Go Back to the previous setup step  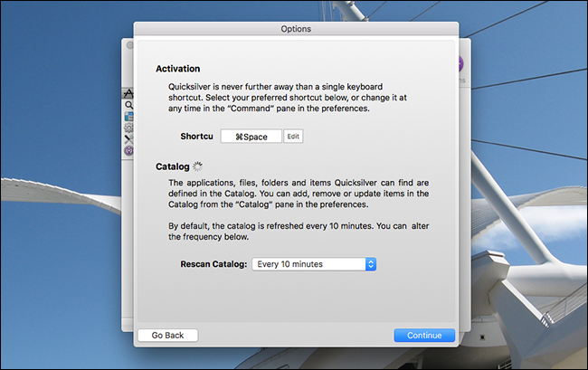(x=167, y=335)
